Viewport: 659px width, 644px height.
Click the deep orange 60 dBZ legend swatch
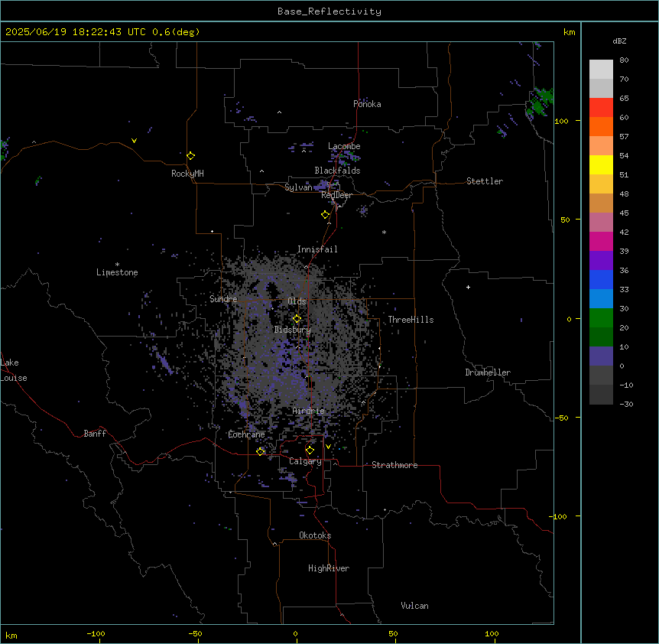tap(601, 126)
